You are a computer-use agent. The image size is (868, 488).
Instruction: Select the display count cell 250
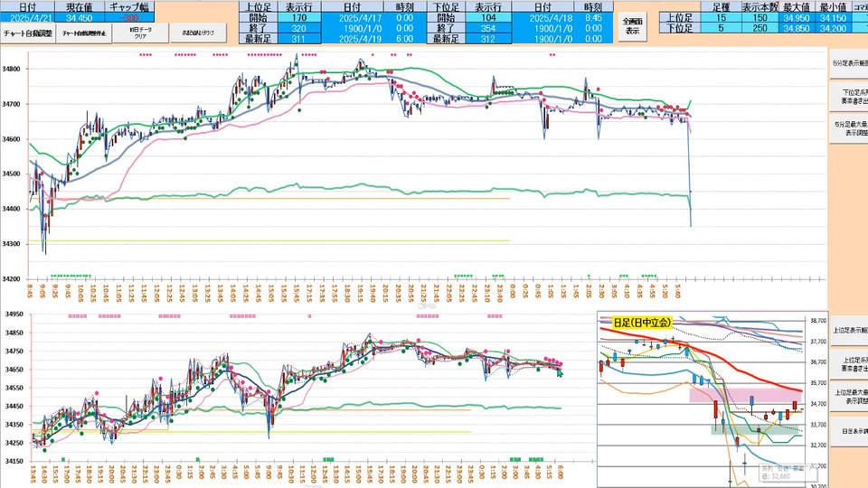coord(760,28)
